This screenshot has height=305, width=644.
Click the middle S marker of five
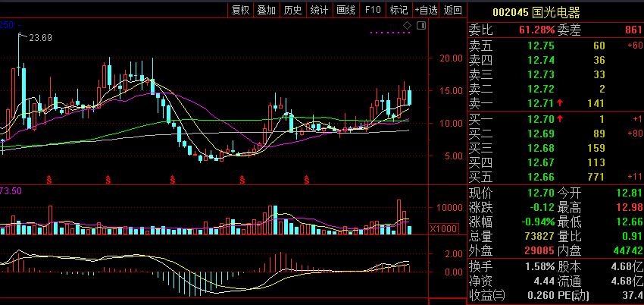173,180
